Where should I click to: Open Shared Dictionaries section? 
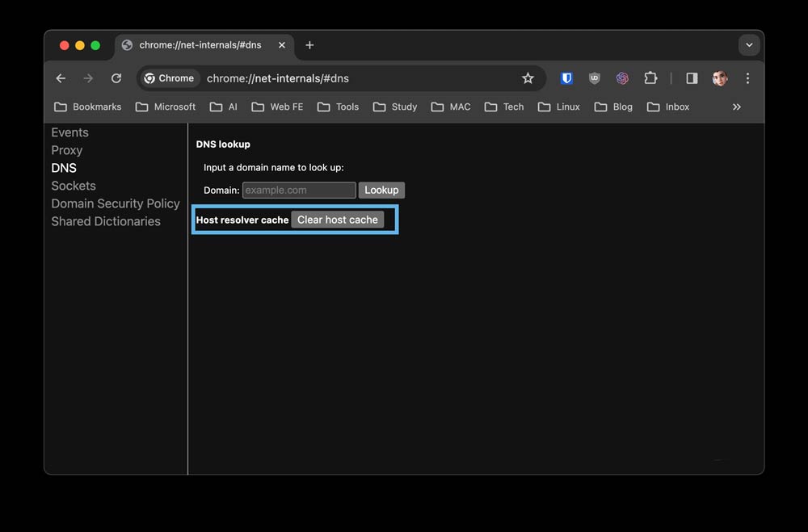pyautogui.click(x=106, y=221)
